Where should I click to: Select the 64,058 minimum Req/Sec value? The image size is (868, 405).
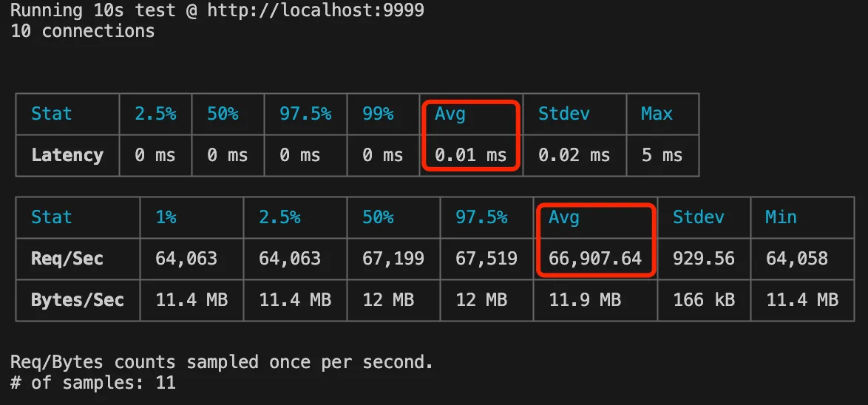coord(796,259)
